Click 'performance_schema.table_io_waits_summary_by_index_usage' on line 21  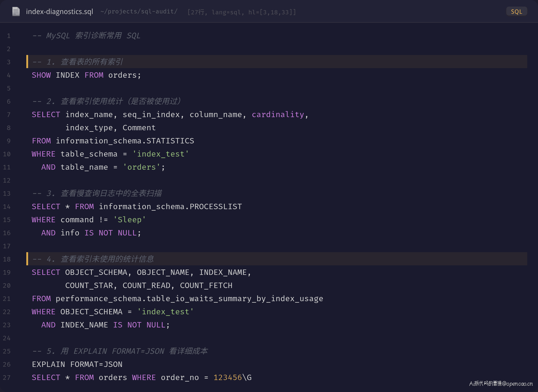coord(189,298)
